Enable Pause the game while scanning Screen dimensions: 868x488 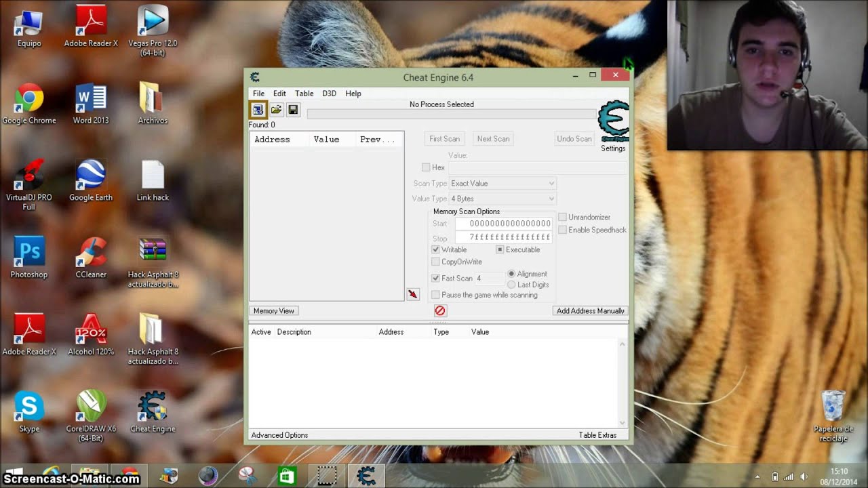(436, 295)
